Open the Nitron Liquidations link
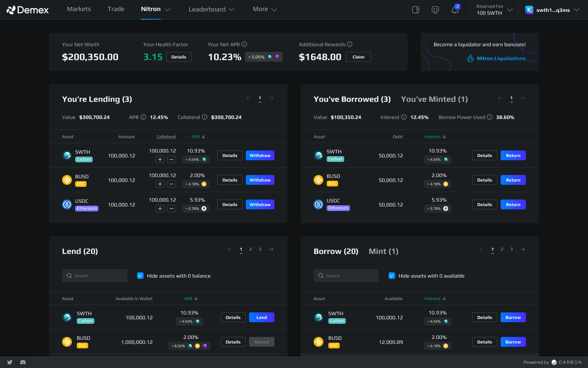Screen dimensions: 588x368 pos(501,58)
